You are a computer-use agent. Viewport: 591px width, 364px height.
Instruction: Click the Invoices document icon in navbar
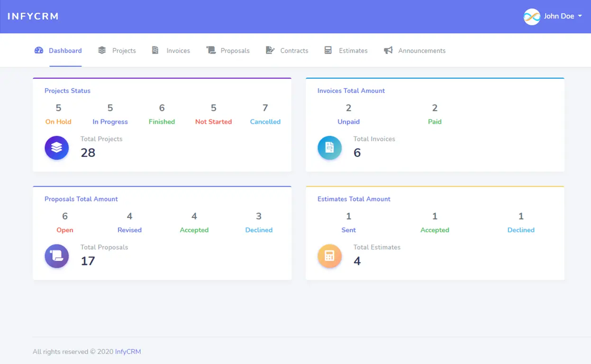click(x=155, y=50)
